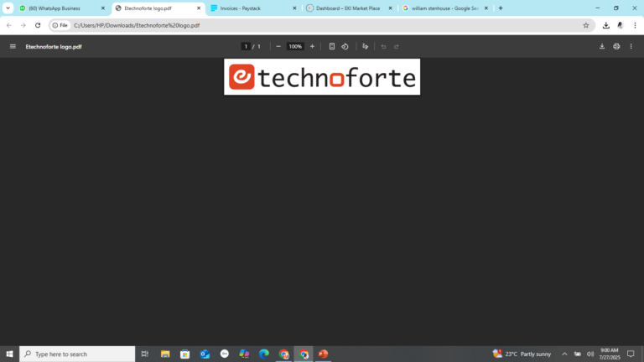644x362 pixels.
Task: Print the PDF document
Action: coord(616,46)
